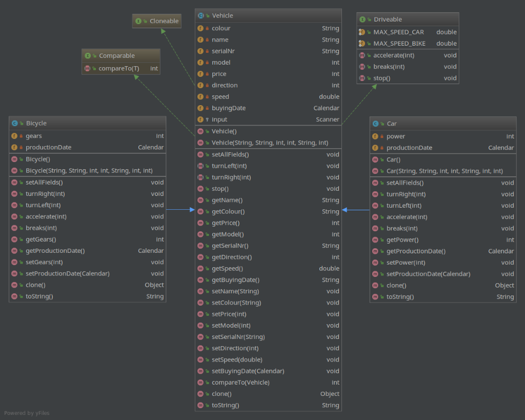Click the method icon beside Driveable stop()
This screenshot has width=525, height=420.
[362, 78]
